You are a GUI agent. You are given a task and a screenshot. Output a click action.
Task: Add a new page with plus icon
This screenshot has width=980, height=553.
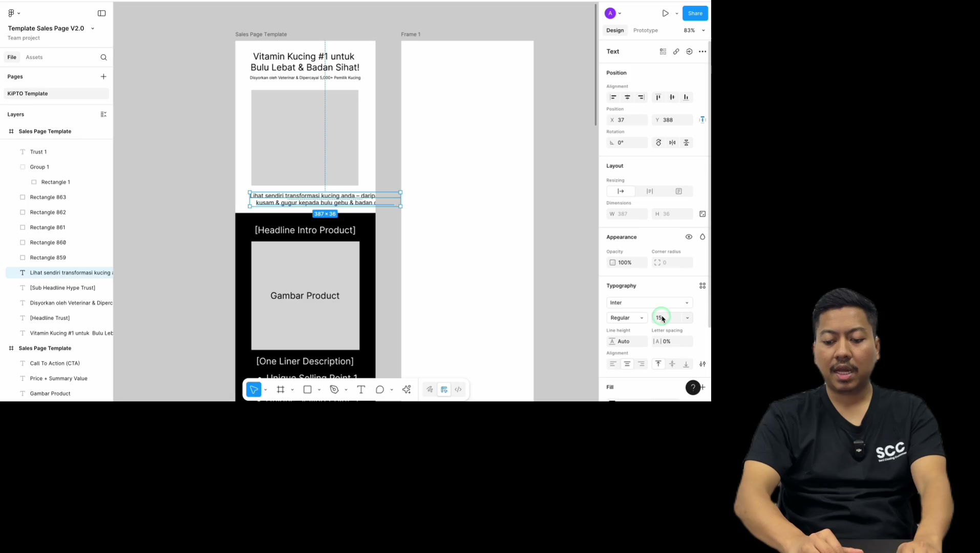(x=103, y=76)
